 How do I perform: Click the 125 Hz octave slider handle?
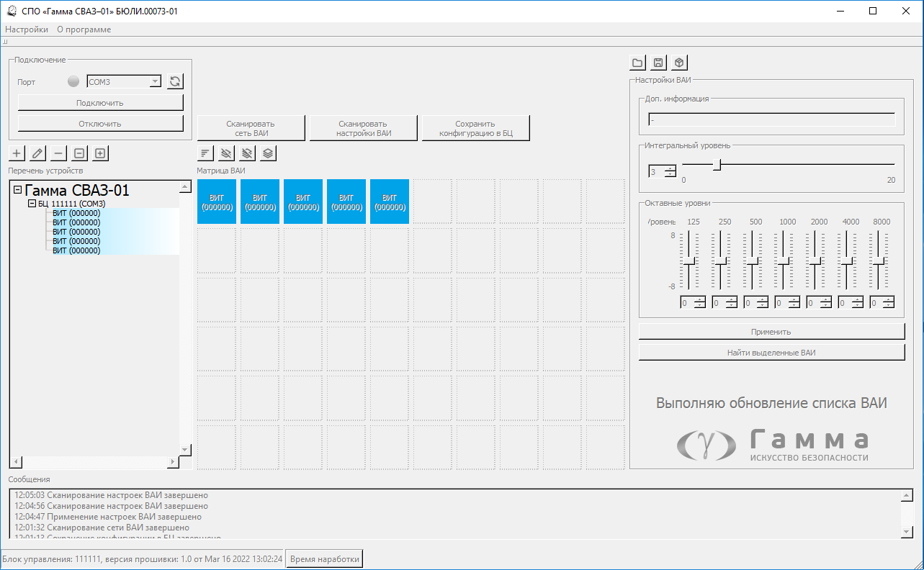pos(689,261)
